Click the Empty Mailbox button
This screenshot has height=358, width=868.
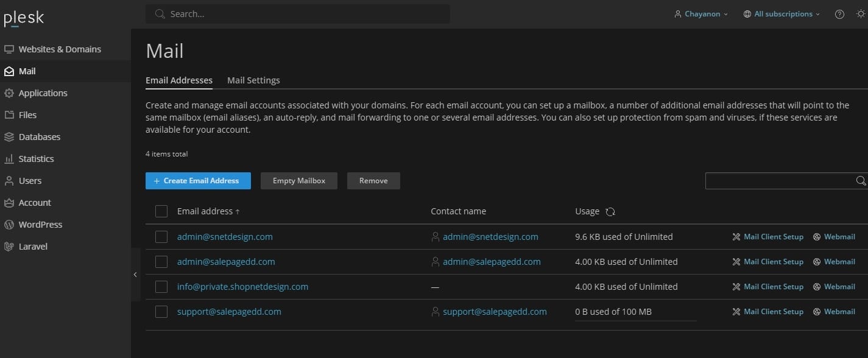click(x=299, y=181)
